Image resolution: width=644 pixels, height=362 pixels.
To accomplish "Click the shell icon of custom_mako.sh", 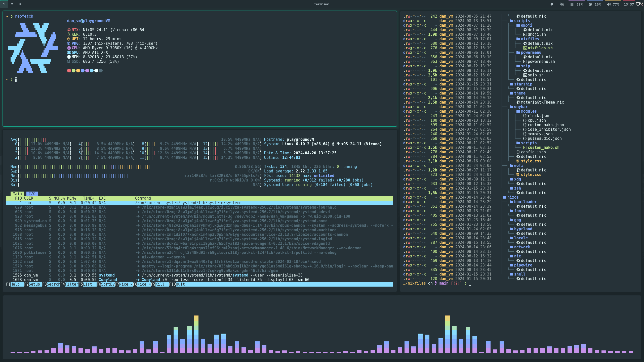I will (x=525, y=147).
